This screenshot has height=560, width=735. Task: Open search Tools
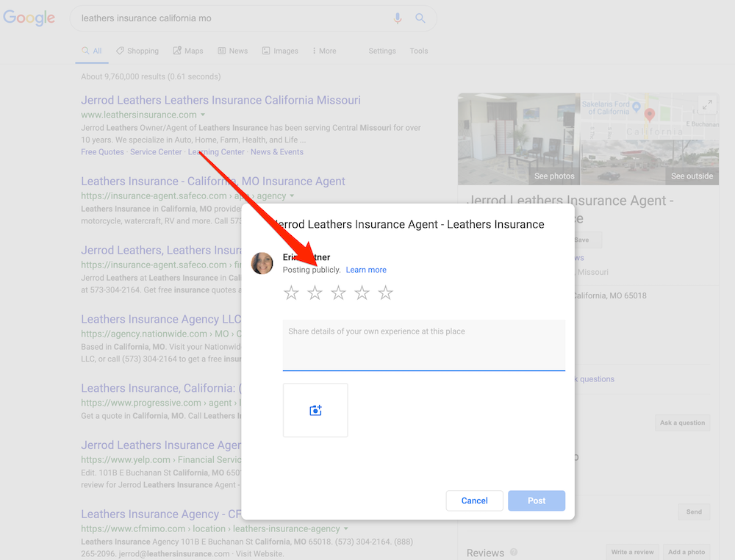[419, 51]
